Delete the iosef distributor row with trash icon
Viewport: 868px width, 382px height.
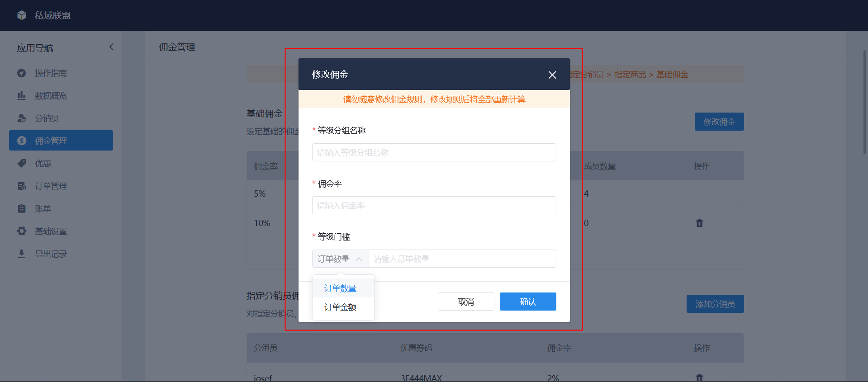coord(699,378)
